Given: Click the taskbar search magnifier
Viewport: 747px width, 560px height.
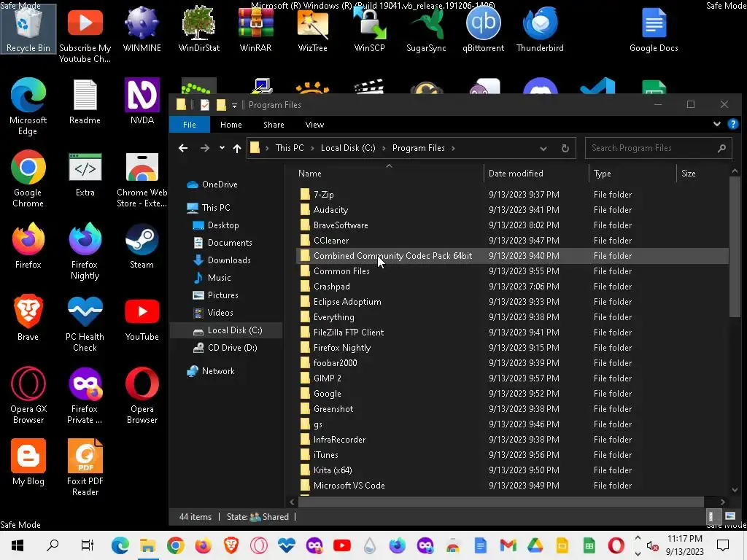Looking at the screenshot, I should (53, 545).
